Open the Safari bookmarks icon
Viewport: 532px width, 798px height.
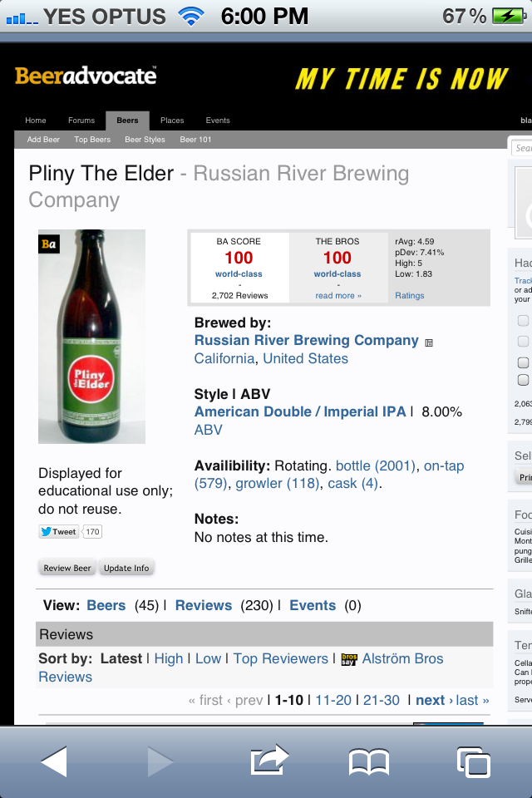[369, 761]
